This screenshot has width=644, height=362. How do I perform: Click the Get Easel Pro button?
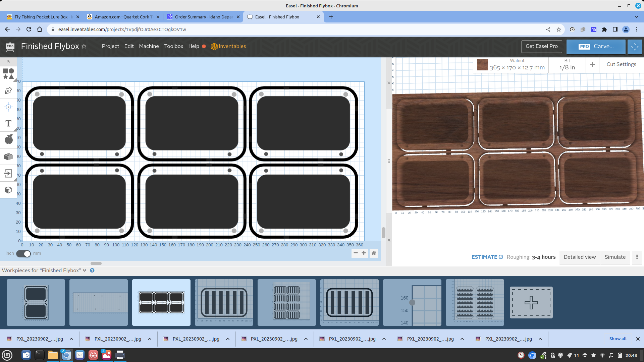coord(541,47)
